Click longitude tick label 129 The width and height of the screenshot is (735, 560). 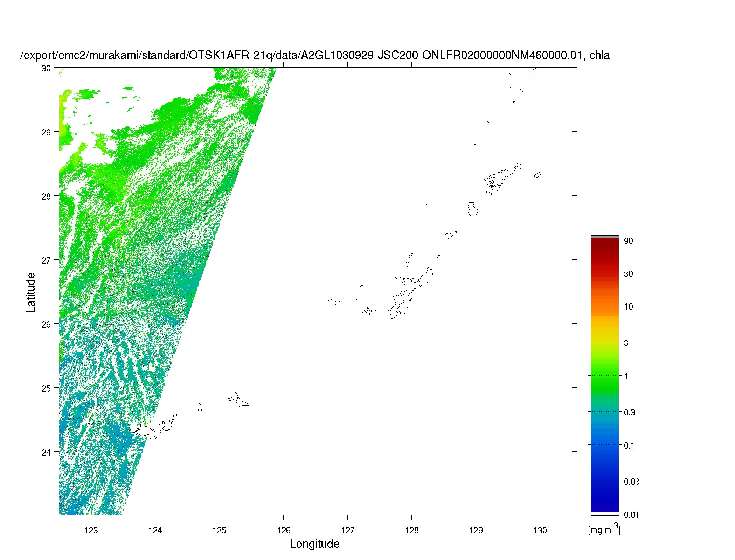[x=476, y=530]
